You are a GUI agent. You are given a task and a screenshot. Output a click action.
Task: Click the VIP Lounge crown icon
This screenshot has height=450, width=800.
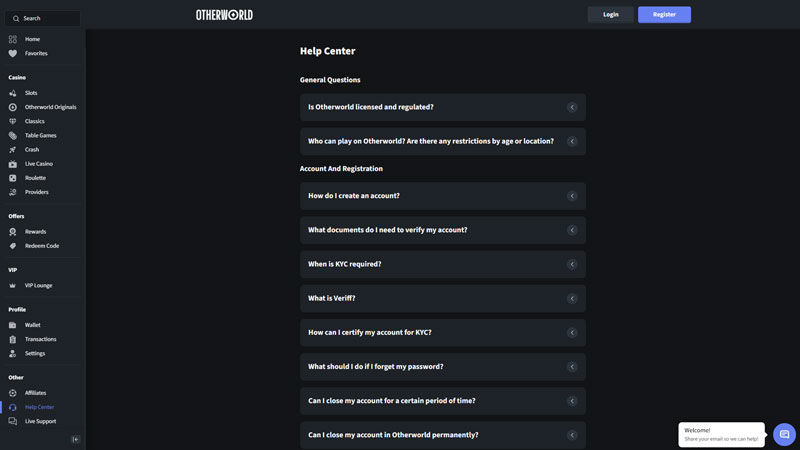(13, 286)
